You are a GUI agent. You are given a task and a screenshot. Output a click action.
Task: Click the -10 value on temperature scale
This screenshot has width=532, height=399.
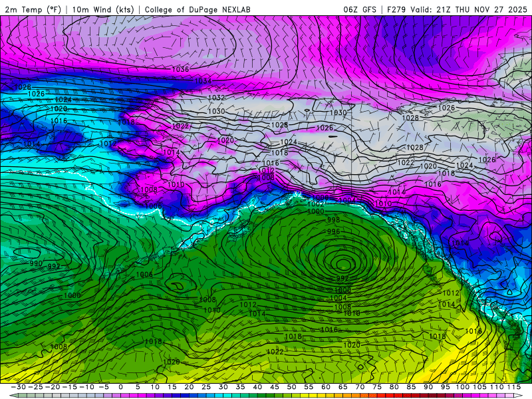click(x=86, y=387)
